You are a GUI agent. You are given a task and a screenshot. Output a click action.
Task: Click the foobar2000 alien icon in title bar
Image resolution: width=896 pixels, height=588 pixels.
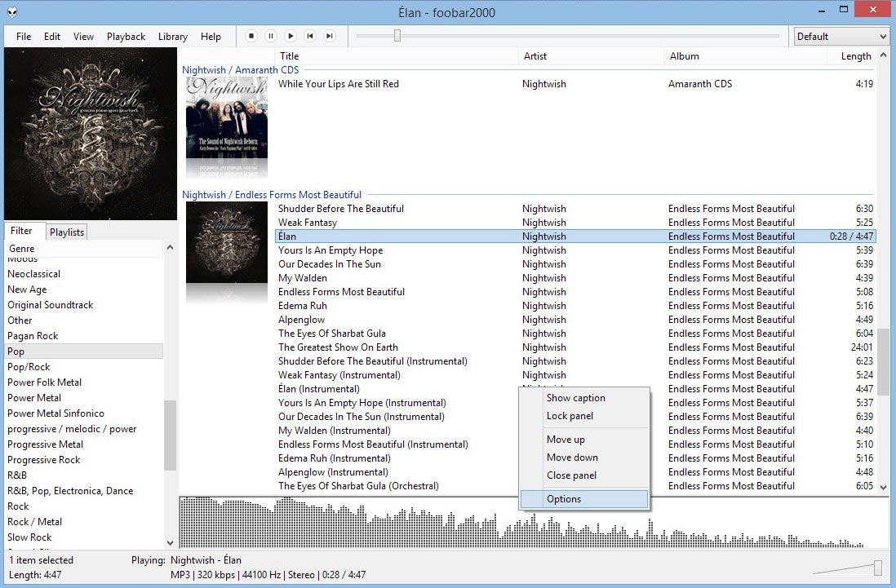pyautogui.click(x=12, y=11)
